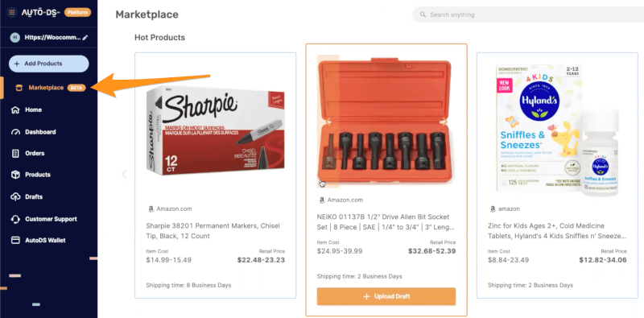Open the app grid icon beside AutoDS logo
Image resolution: width=644 pixels, height=318 pixels.
coord(12,12)
